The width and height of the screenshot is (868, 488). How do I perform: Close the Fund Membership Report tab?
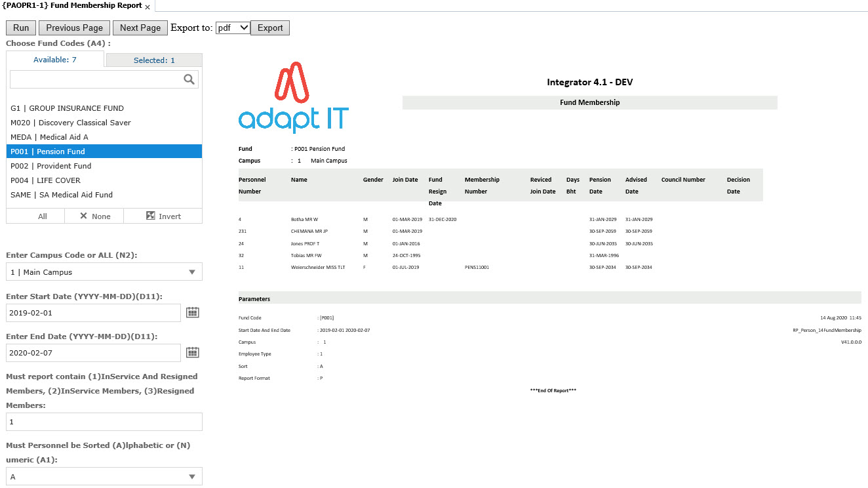click(148, 7)
